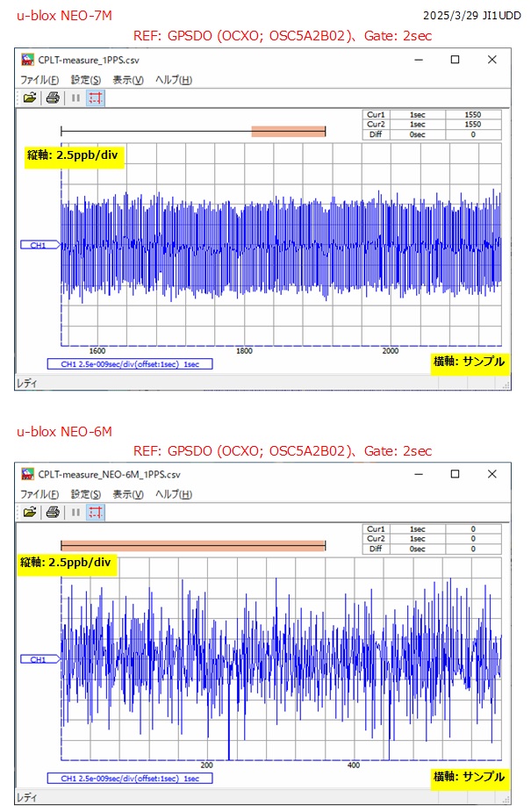Open ヘルプ(H) menu in NEO-6M window
Image resolution: width=531 pixels, height=812 pixels.
174,494
